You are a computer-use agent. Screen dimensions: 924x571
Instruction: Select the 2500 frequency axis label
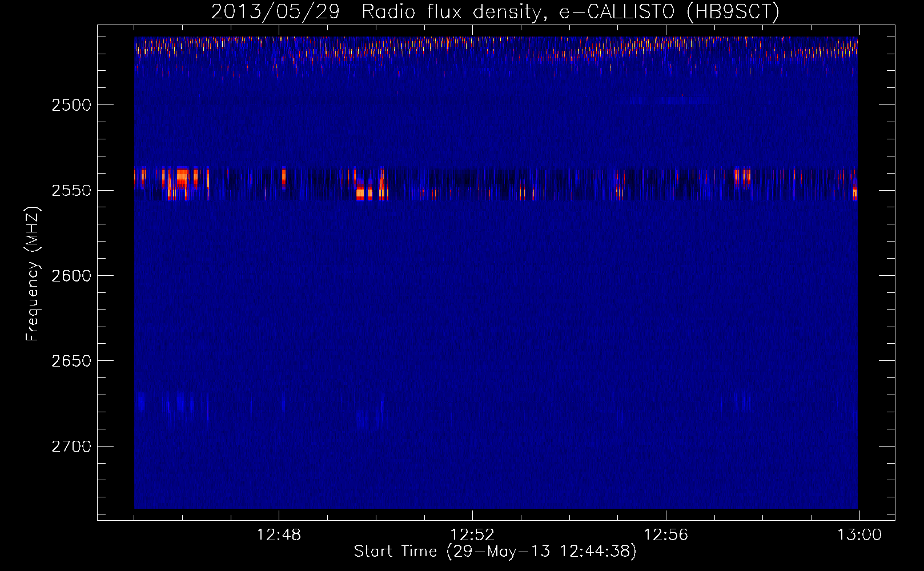coord(71,106)
